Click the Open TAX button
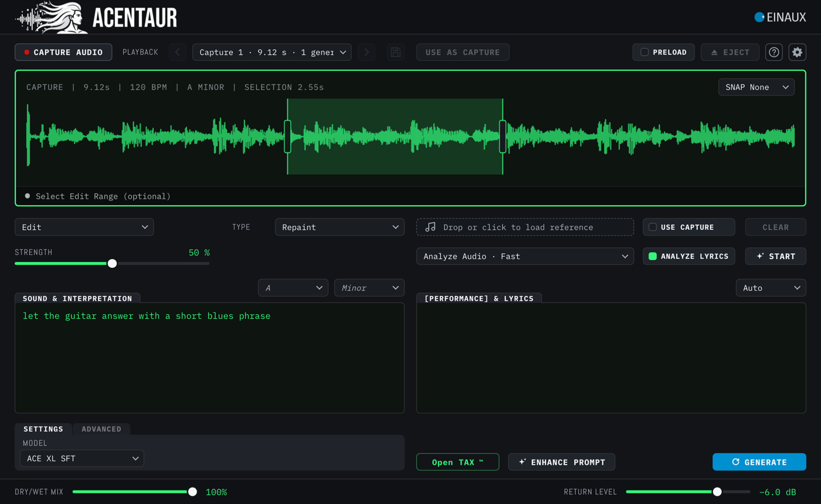 [457, 462]
